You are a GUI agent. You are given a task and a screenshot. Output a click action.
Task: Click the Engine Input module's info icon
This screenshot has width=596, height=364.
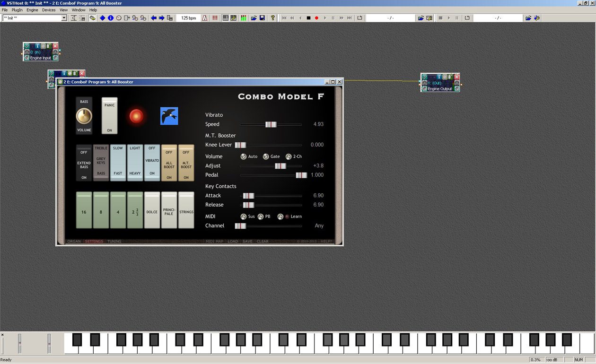[37, 46]
